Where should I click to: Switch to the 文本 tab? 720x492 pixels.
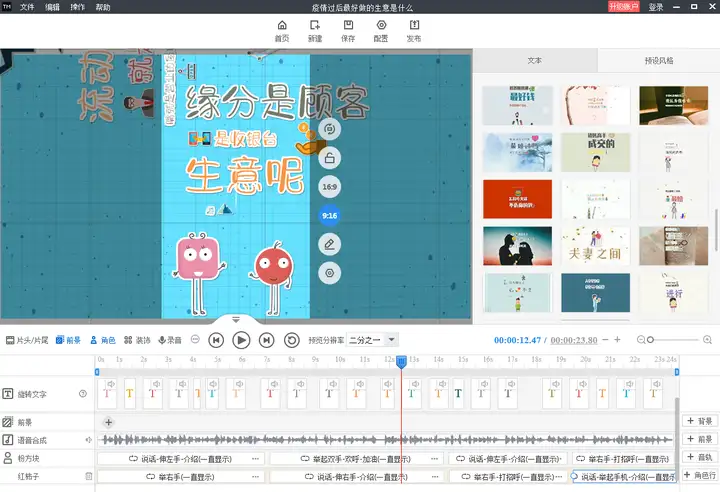pyautogui.click(x=535, y=61)
